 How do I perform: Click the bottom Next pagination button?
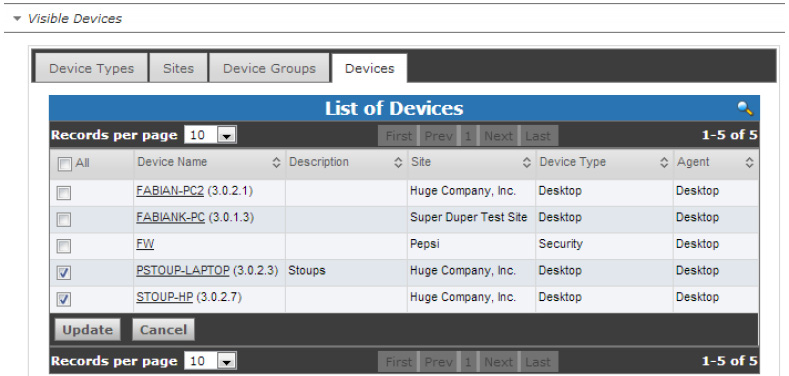pyautogui.click(x=498, y=362)
